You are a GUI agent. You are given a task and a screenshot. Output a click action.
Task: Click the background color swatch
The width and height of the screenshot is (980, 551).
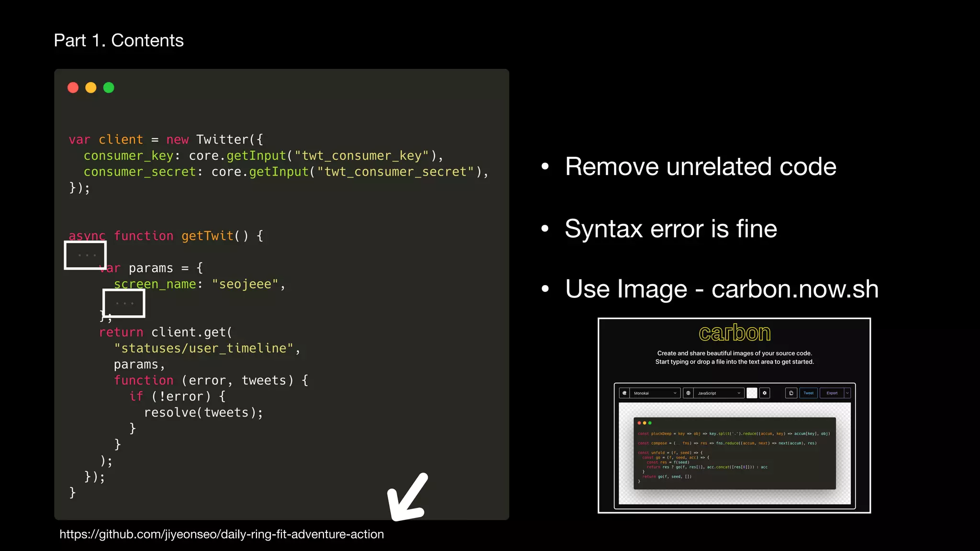(x=752, y=393)
